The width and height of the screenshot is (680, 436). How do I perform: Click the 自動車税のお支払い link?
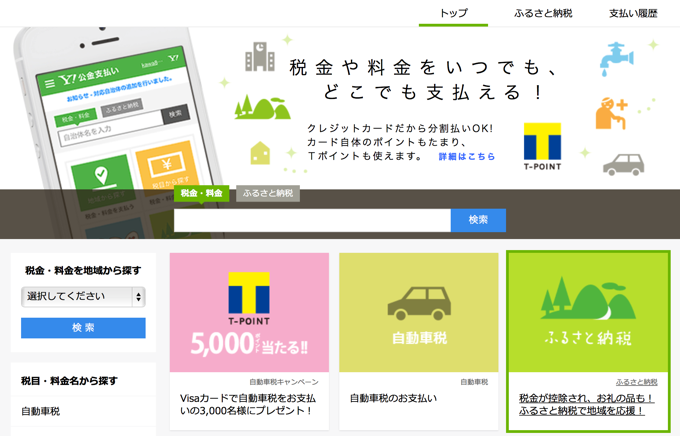393,398
